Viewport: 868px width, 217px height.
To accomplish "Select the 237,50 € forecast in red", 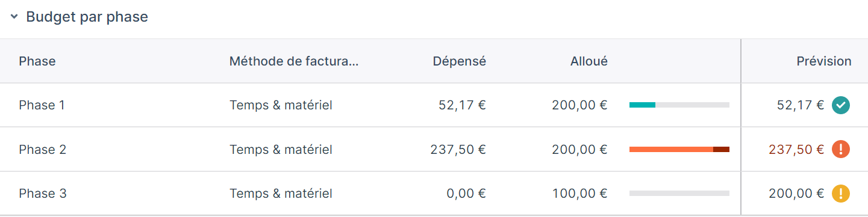I will (796, 149).
